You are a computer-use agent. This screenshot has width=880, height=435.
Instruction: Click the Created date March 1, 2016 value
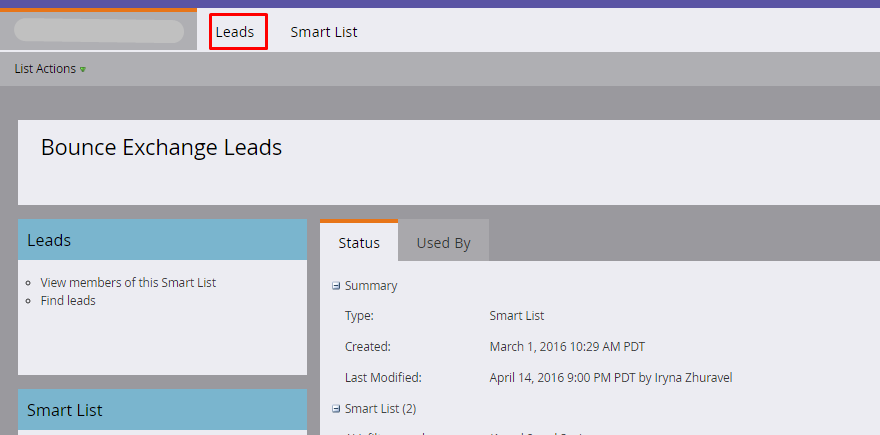[x=567, y=346]
